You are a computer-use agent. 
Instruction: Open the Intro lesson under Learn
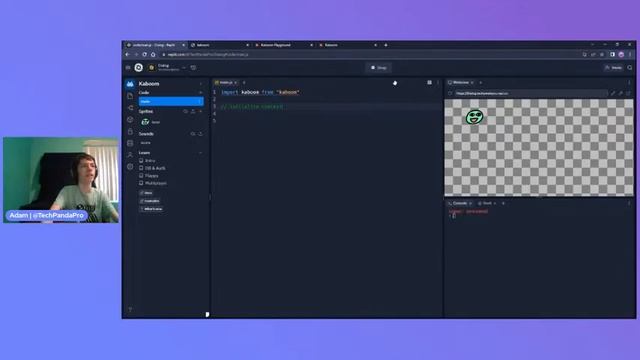pyautogui.click(x=147, y=161)
